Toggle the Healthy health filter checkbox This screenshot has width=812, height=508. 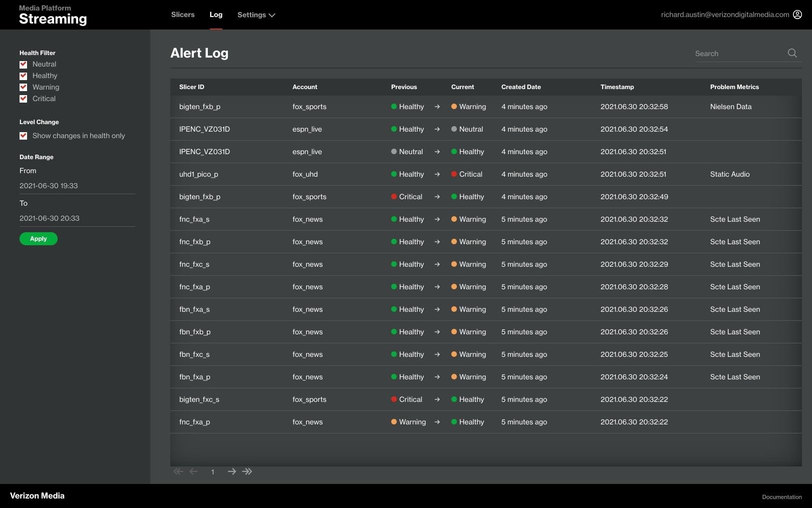(x=23, y=76)
